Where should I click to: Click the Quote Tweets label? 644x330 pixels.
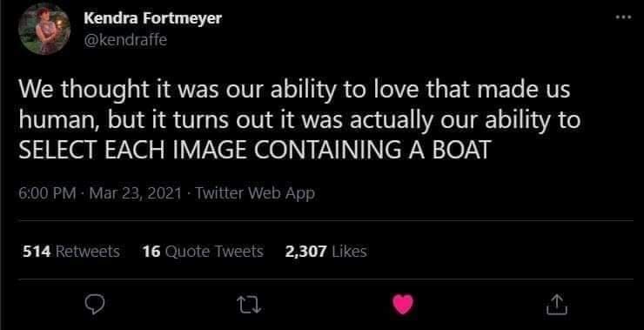[213, 252]
